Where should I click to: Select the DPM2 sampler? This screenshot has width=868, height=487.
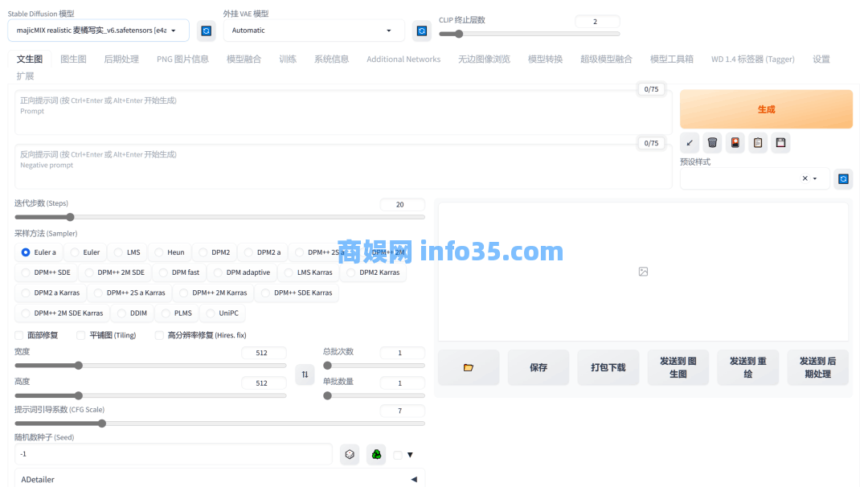(x=215, y=252)
